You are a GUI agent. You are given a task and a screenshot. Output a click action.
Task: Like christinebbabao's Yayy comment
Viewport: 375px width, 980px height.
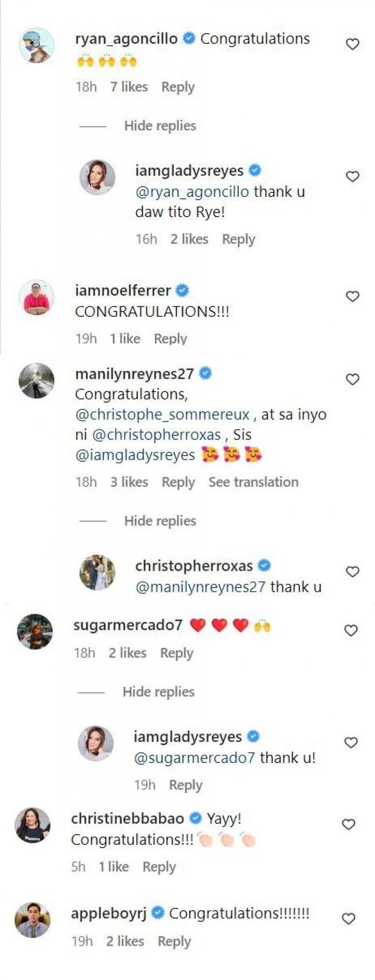[349, 824]
